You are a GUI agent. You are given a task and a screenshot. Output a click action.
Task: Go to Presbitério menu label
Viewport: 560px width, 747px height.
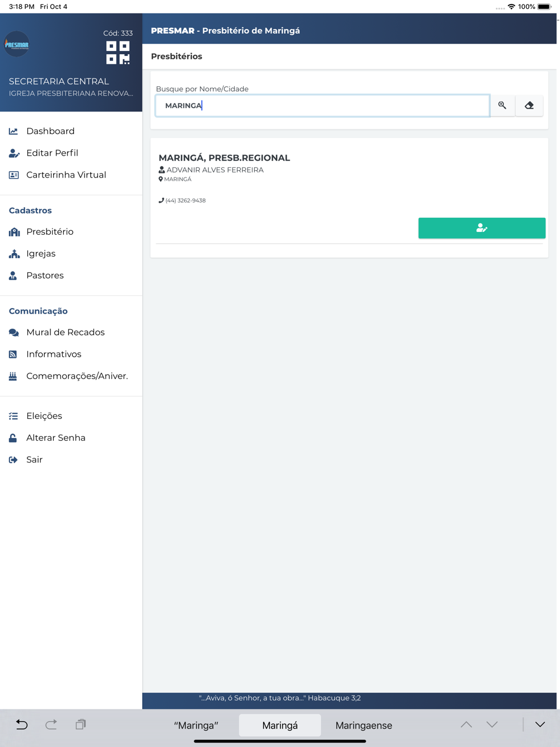pos(50,232)
